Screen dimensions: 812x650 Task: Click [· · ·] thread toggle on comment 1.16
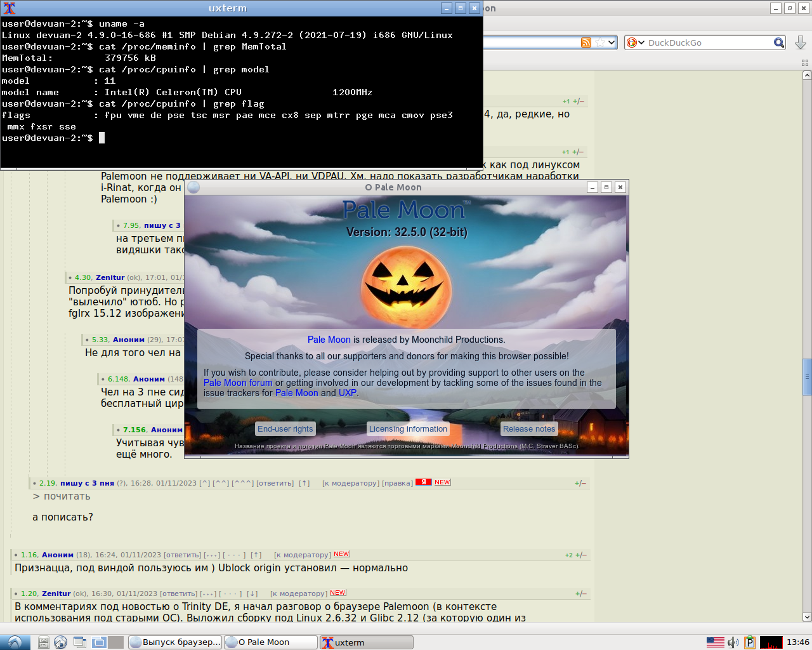tap(234, 555)
